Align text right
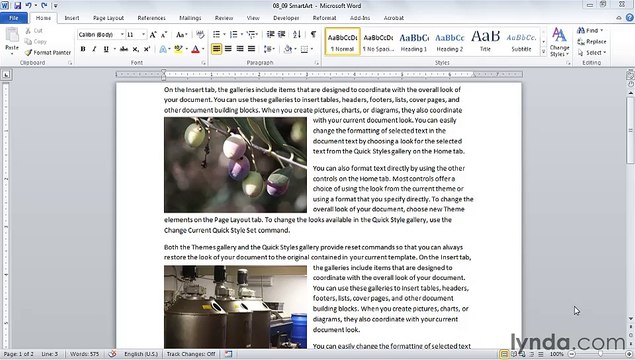The image size is (635, 360). [240, 49]
